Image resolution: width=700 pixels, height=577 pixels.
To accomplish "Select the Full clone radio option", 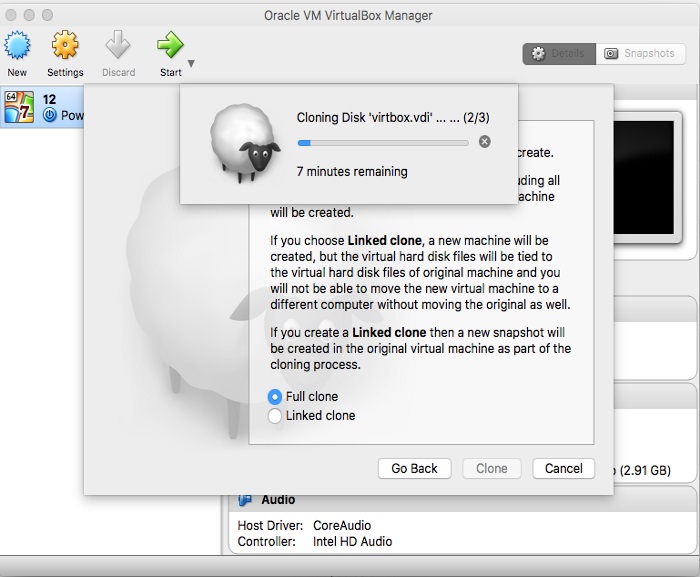I will (x=275, y=397).
